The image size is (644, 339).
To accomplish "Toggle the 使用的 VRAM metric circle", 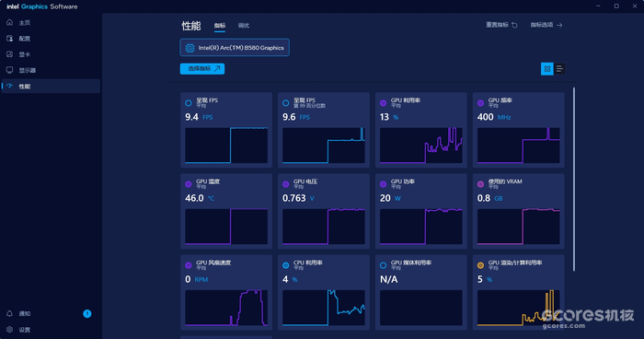I will 480,184.
